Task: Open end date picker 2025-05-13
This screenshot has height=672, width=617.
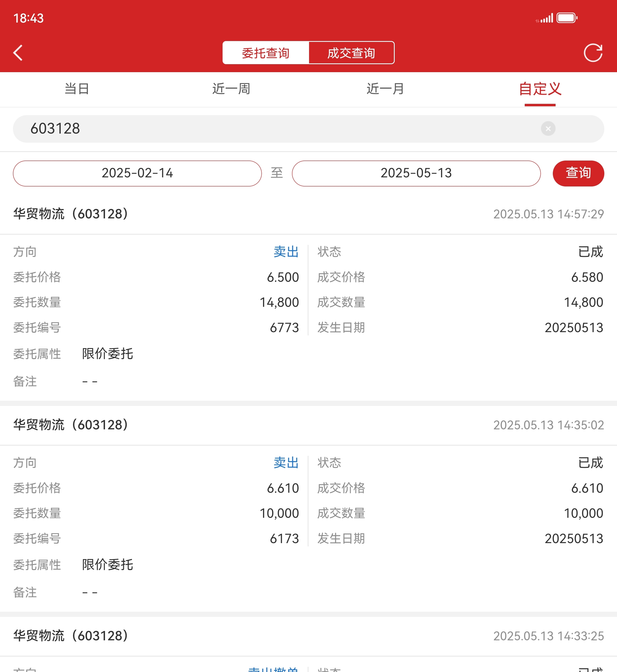Action: pos(416,173)
